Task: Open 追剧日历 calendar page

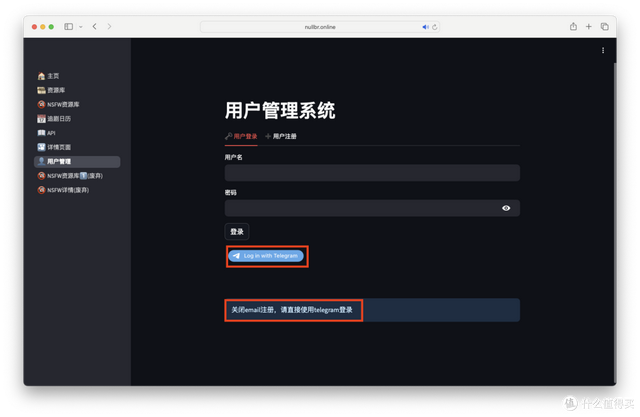Action: click(x=54, y=119)
